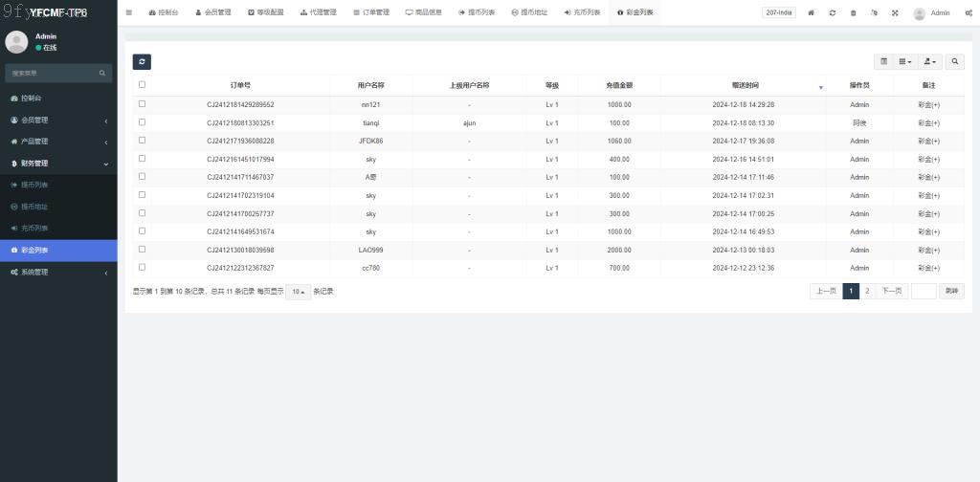Click the 下一页 next page button
This screenshot has height=482, width=980.
pyautogui.click(x=892, y=292)
